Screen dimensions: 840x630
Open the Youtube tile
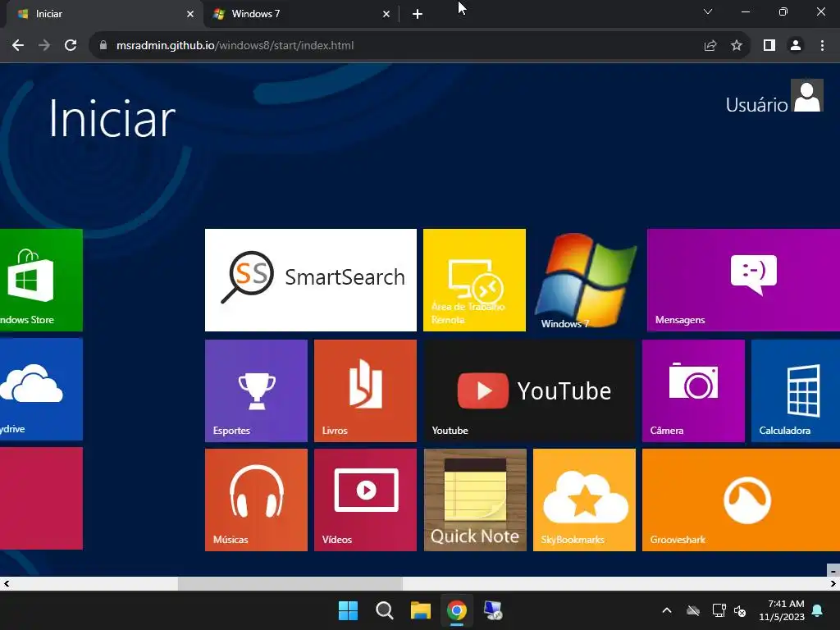529,390
